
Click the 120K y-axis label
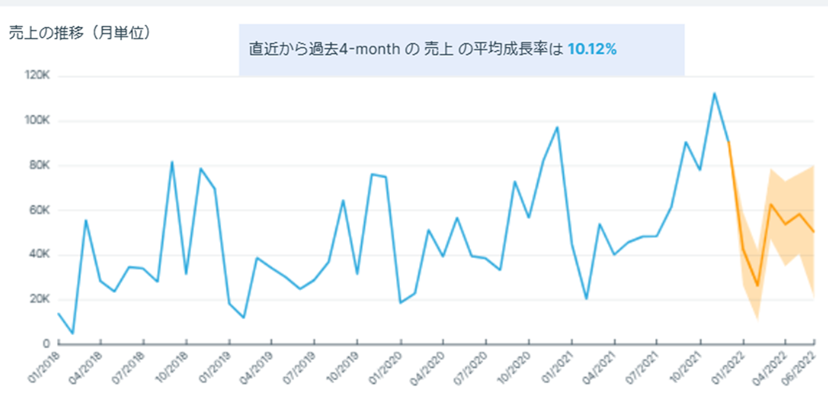coord(37,77)
